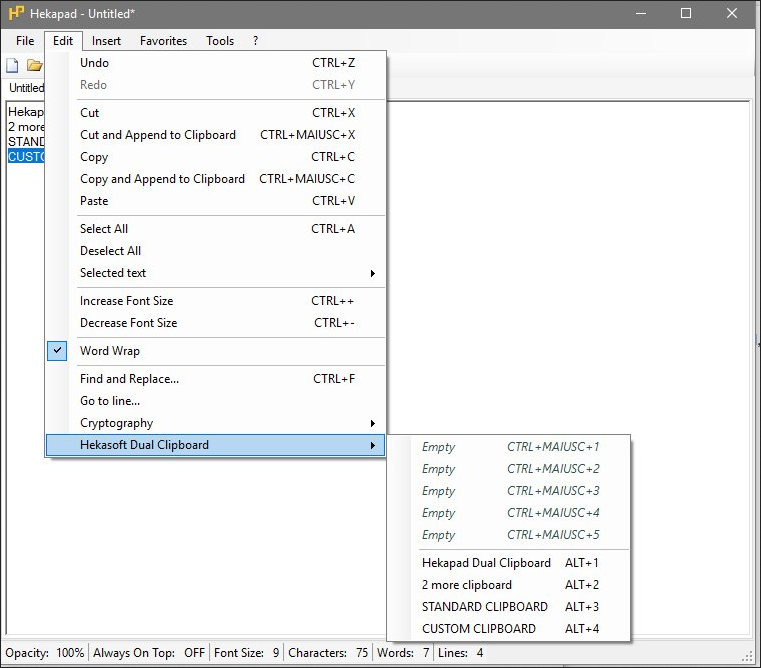Screen dimensions: 761x668
Task: Select Copy in the Edit menu
Action: point(215,157)
